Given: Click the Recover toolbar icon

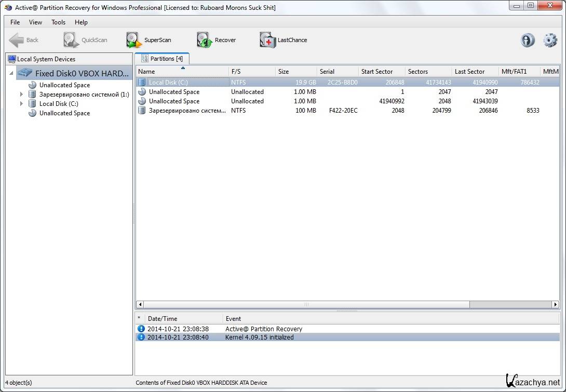Looking at the screenshot, I should coord(217,40).
